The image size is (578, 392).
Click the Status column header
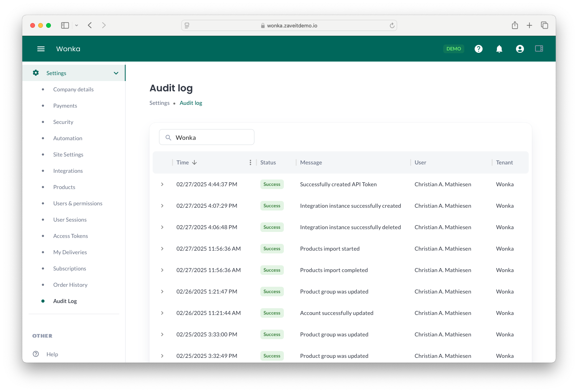268,162
